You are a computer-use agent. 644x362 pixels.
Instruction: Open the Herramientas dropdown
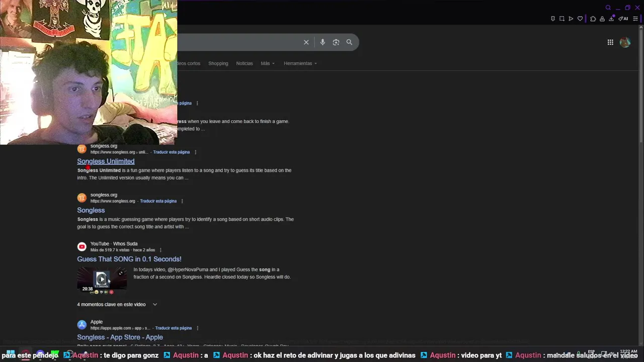(300, 63)
